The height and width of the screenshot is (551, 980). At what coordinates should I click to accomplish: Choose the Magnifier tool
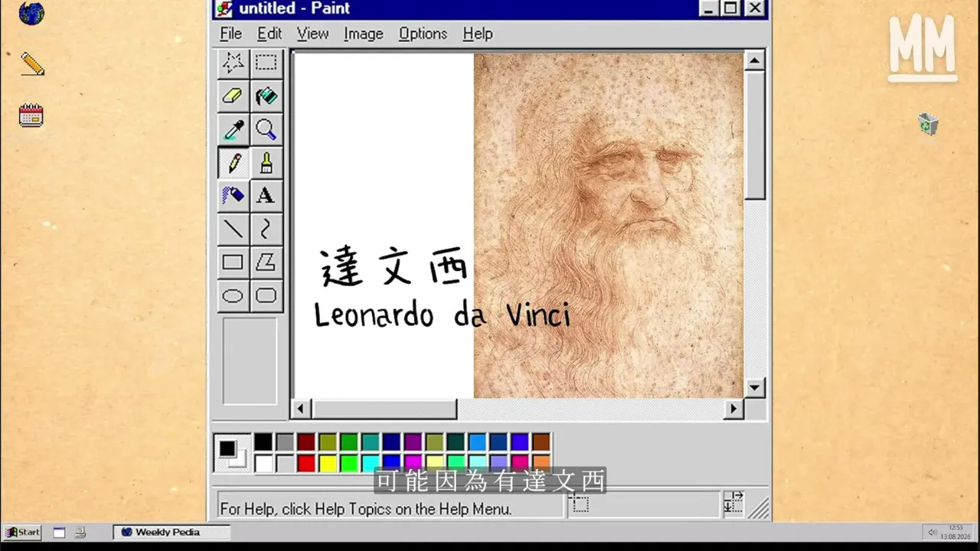click(266, 129)
